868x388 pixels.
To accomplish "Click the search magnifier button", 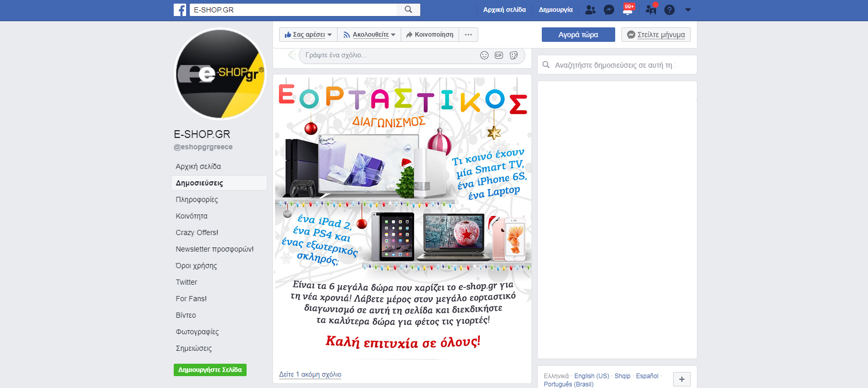I will 408,10.
